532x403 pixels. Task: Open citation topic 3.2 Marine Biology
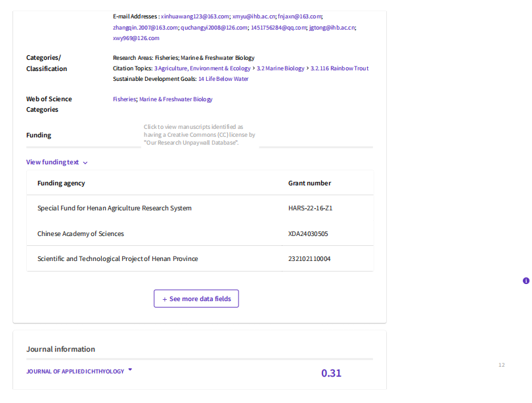(x=280, y=68)
